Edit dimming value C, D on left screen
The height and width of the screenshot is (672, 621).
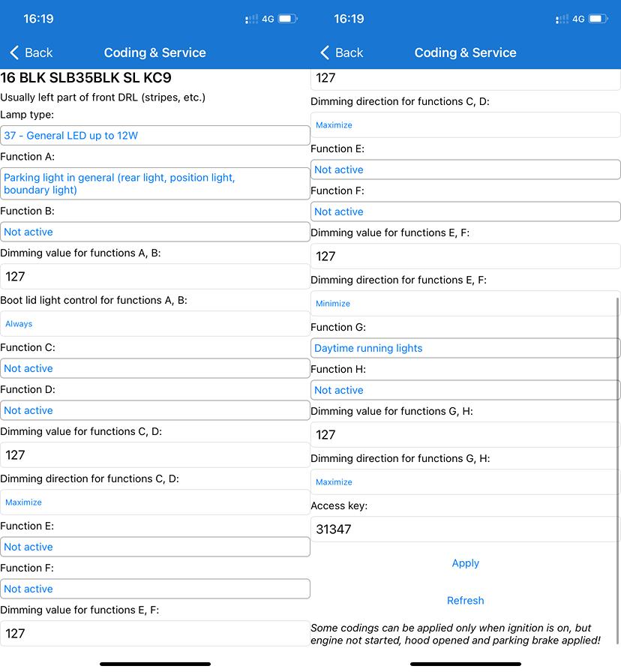155,454
